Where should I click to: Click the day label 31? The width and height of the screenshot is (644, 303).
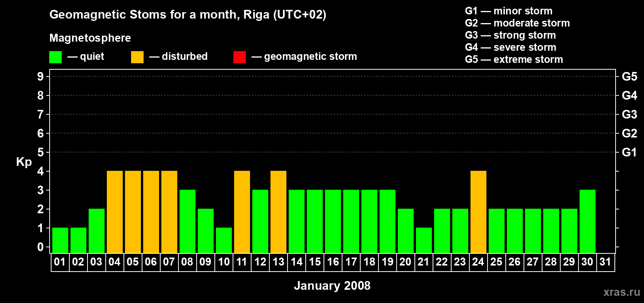pyautogui.click(x=605, y=262)
